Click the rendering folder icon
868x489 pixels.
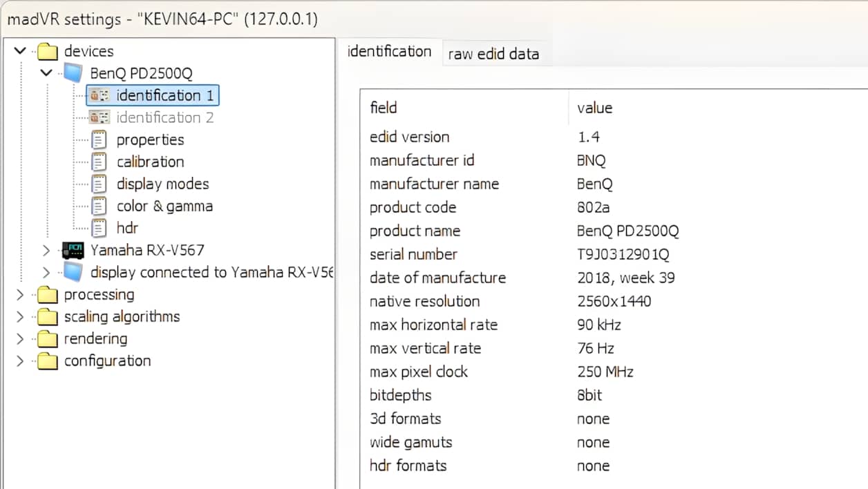tap(47, 338)
